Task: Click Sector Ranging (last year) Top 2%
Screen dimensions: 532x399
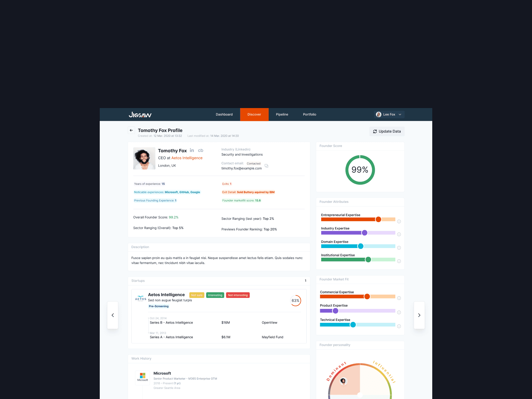Action: [x=248, y=219]
